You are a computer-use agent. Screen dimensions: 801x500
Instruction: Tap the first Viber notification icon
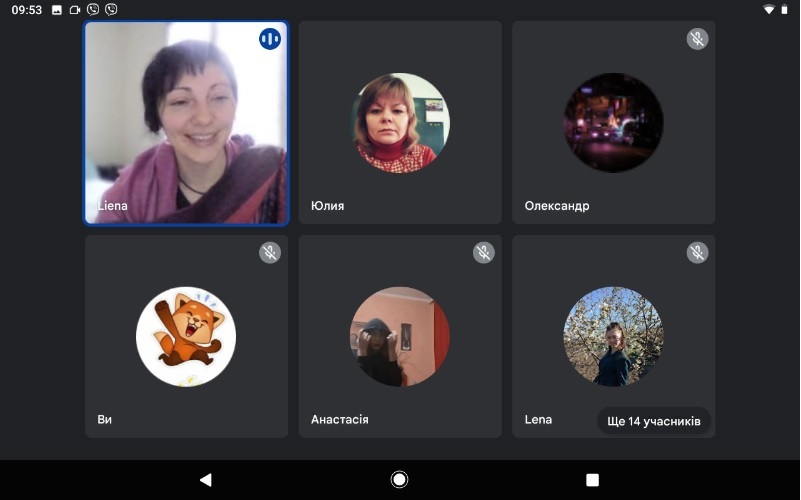tap(93, 9)
